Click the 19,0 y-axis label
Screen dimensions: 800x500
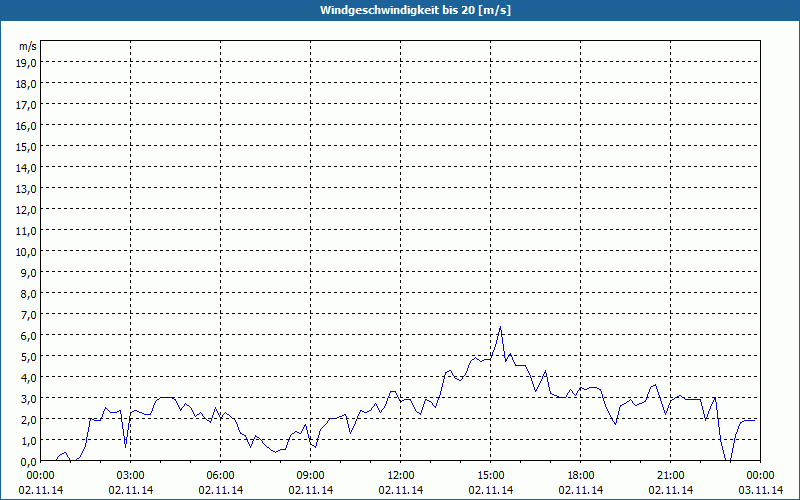(x=26, y=62)
